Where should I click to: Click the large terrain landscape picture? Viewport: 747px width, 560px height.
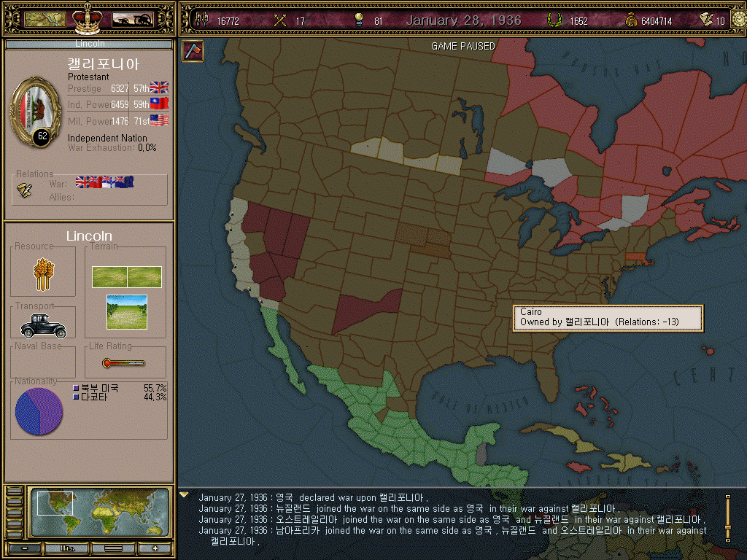tap(127, 312)
